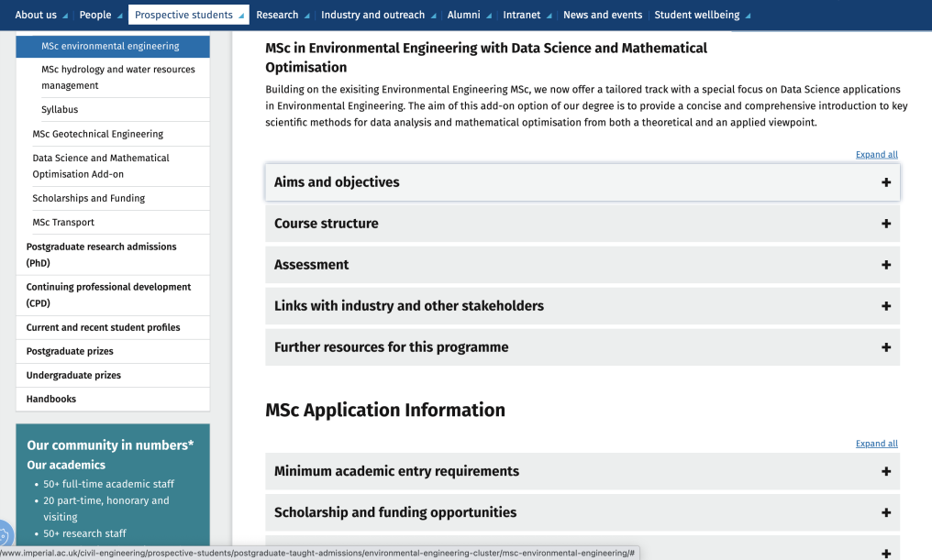Click the round cookie settings icon
The width and height of the screenshot is (932, 560).
(4, 534)
